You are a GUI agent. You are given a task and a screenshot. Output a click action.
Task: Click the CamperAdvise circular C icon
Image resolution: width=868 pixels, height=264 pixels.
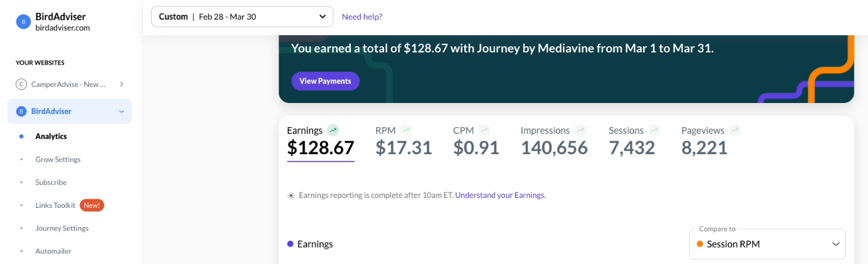pyautogui.click(x=21, y=85)
